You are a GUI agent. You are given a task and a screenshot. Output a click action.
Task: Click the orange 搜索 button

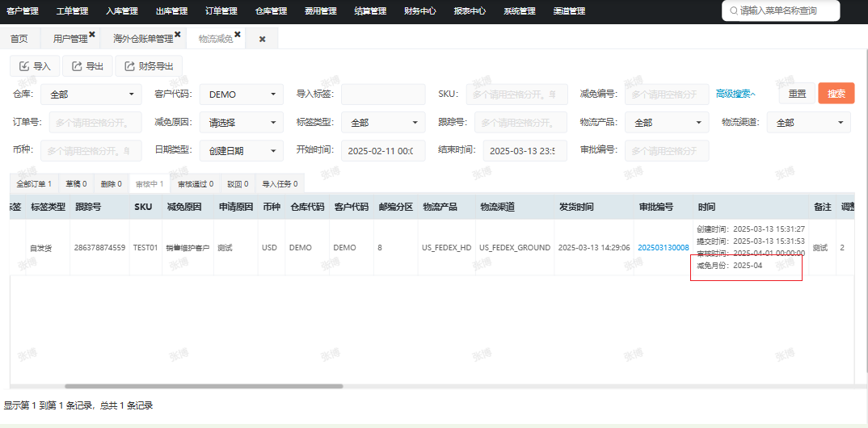tap(836, 93)
